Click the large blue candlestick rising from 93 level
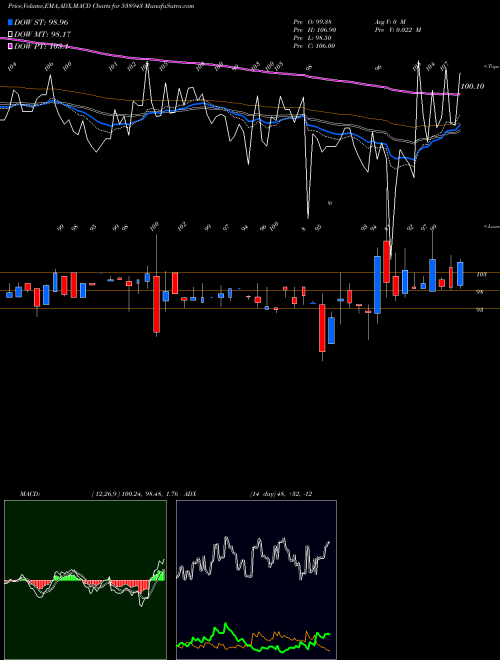500x660 pixels. tap(378, 285)
